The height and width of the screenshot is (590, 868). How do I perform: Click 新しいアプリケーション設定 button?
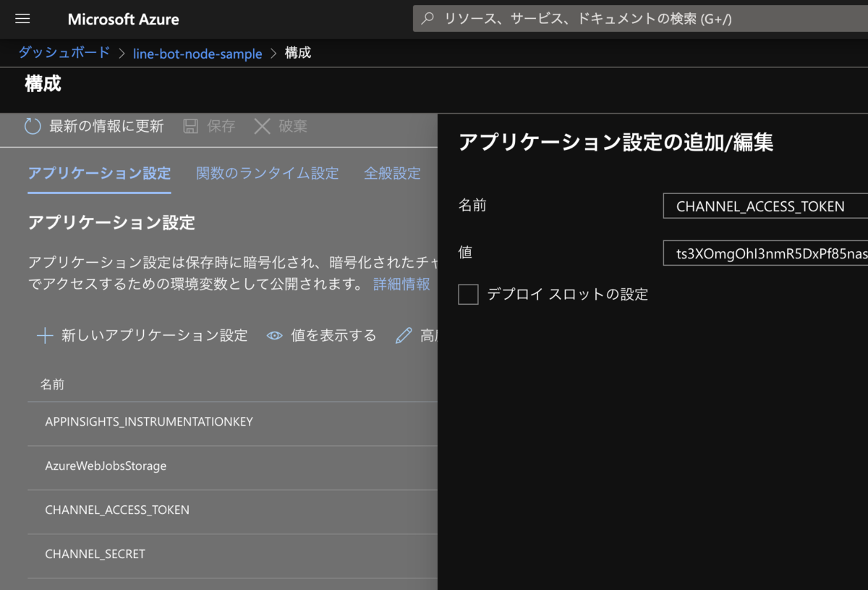click(142, 335)
